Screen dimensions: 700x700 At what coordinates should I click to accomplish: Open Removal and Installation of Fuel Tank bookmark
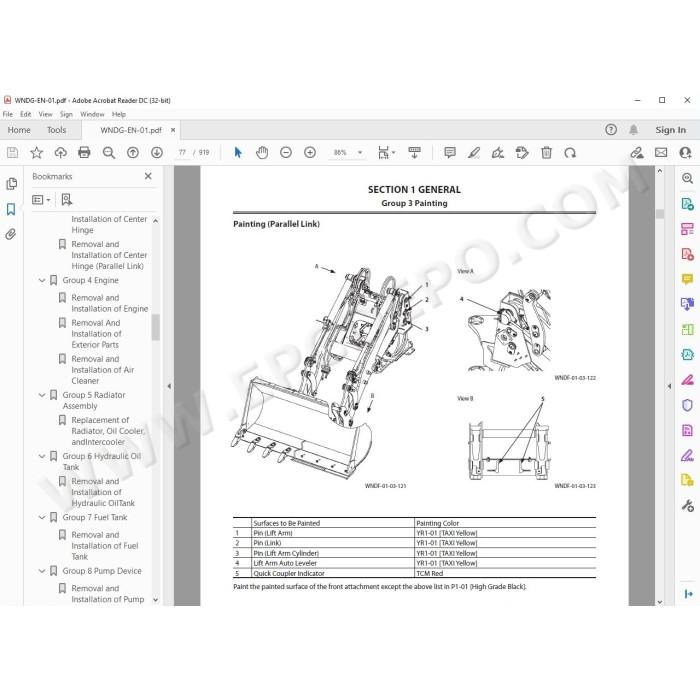click(x=104, y=546)
